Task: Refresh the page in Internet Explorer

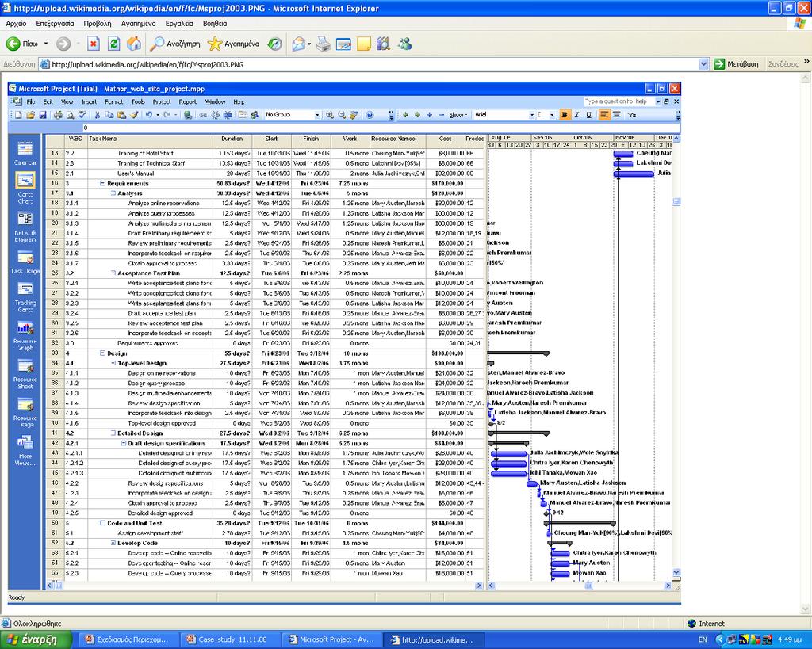Action: coord(113,44)
